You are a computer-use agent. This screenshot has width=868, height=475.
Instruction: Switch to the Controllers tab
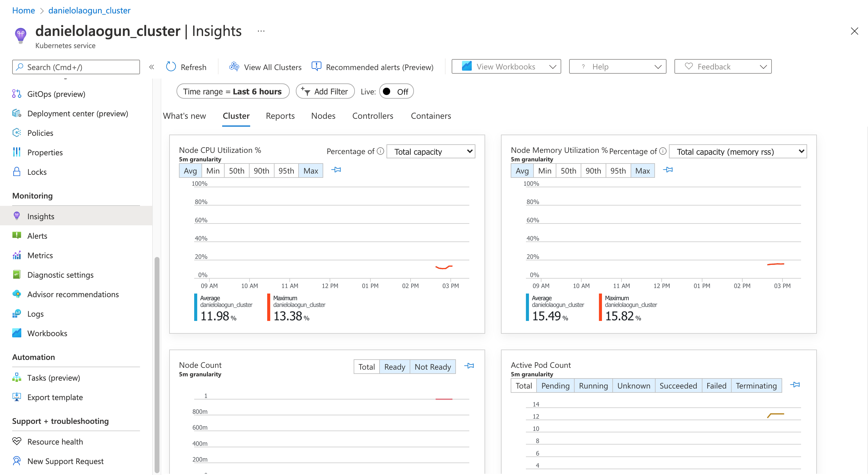coord(373,116)
